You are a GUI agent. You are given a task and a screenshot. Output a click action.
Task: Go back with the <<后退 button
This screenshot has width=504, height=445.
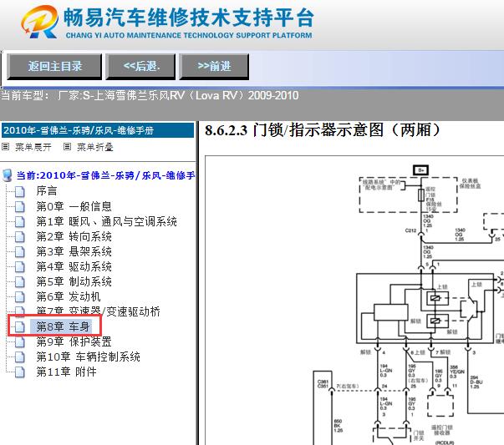coord(140,67)
